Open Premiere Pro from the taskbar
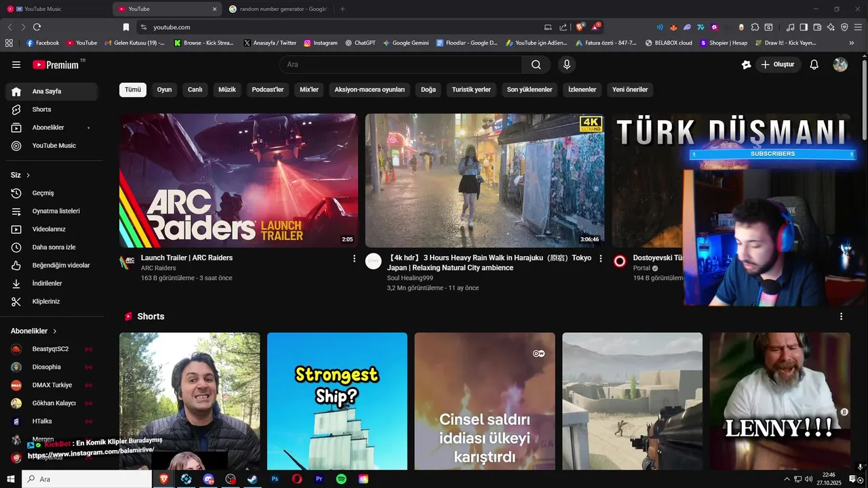This screenshot has width=868, height=488. click(x=319, y=479)
